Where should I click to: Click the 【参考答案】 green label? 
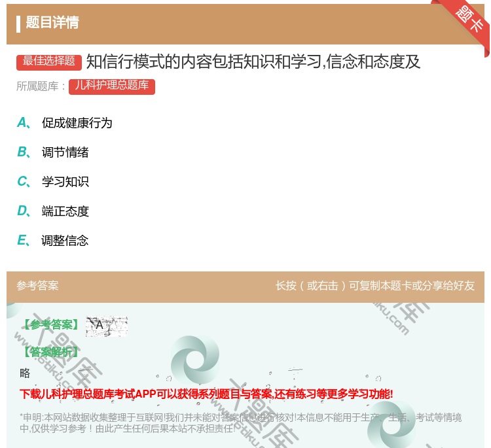pyautogui.click(x=52, y=324)
